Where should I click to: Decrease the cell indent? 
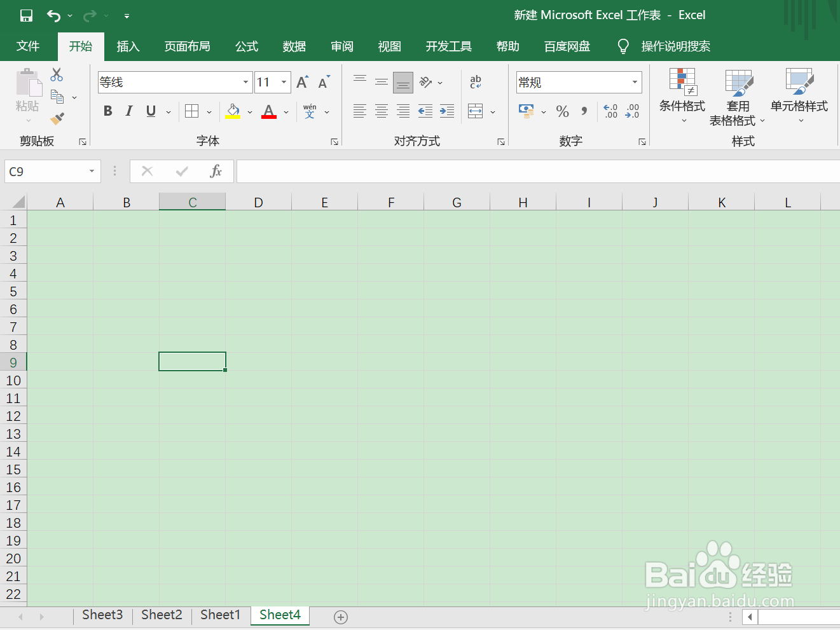425,111
